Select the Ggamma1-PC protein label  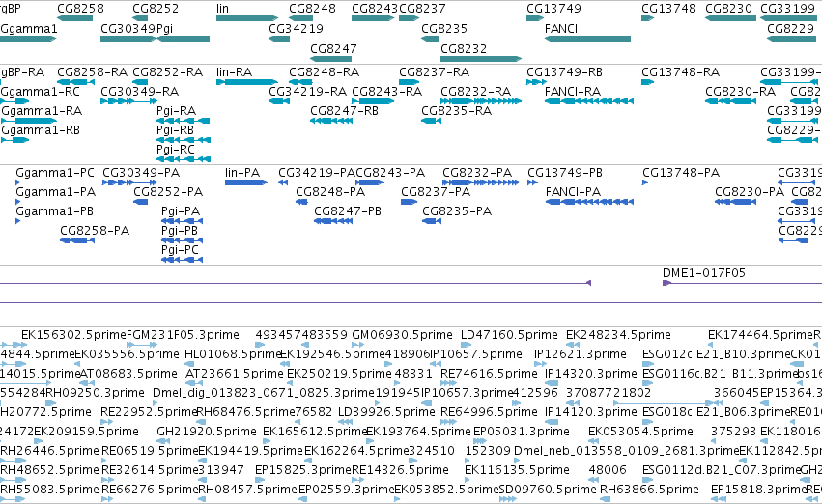[x=55, y=173]
